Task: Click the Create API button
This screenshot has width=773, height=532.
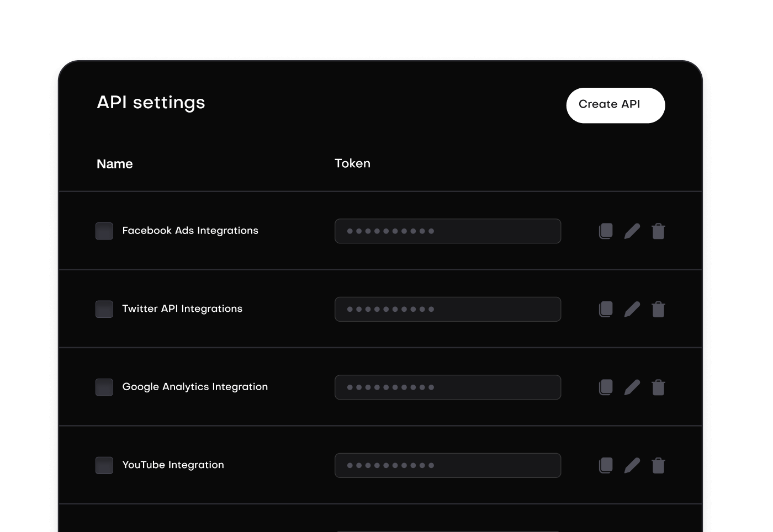Action: point(615,105)
